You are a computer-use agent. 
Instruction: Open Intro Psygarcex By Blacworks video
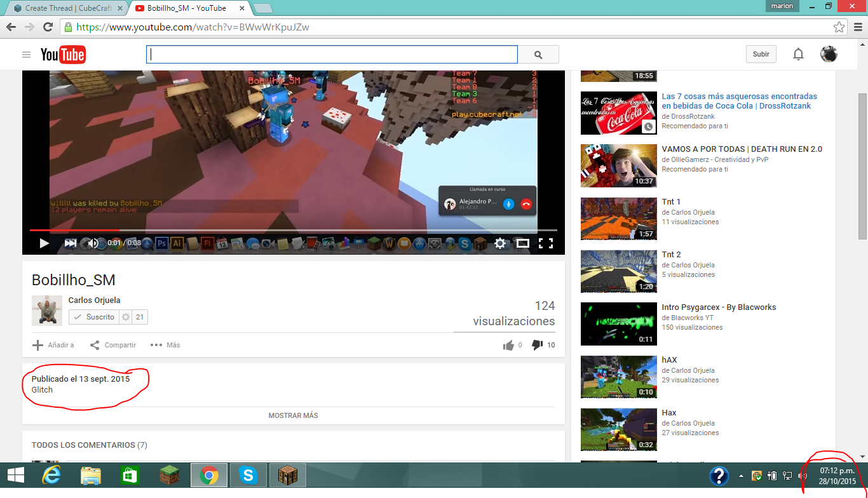[719, 307]
